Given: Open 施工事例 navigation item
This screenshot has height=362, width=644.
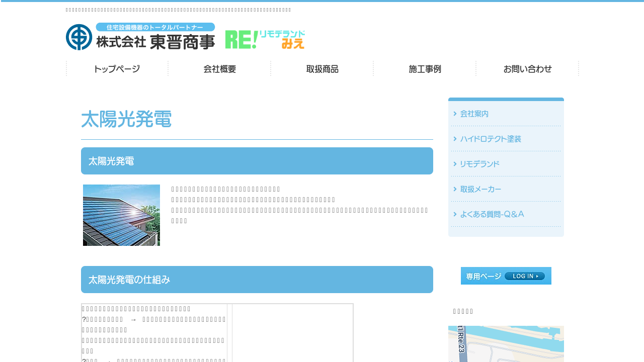Looking at the screenshot, I should pos(425,69).
